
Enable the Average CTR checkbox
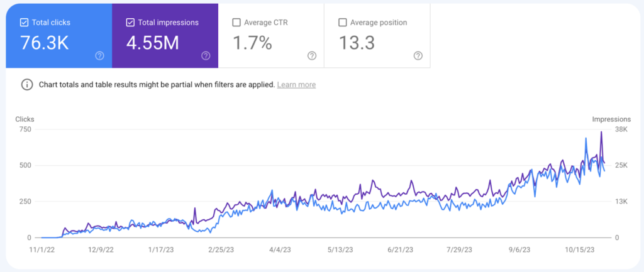pyautogui.click(x=236, y=23)
